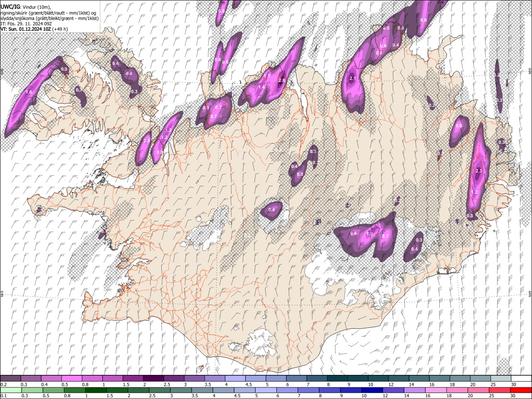Click the 1.6 precipitation value on map
The height and width of the screenshot is (399, 532).
29,92
